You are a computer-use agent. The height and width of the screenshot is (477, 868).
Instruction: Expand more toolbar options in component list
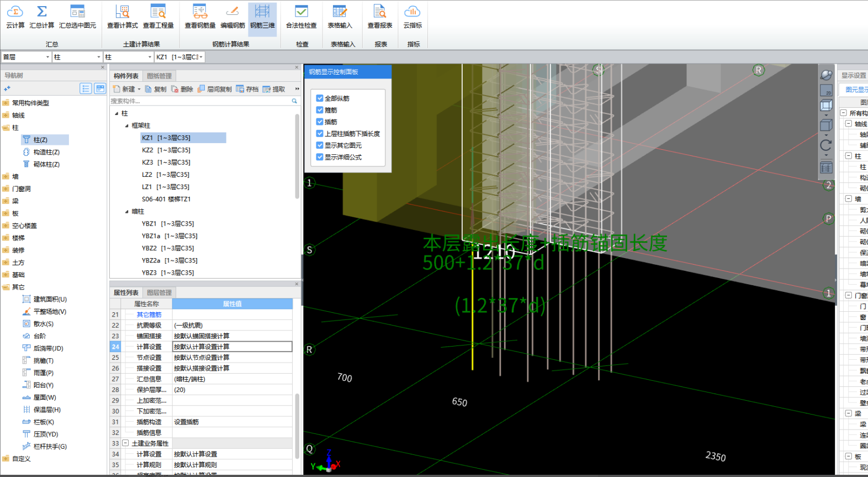pyautogui.click(x=297, y=89)
